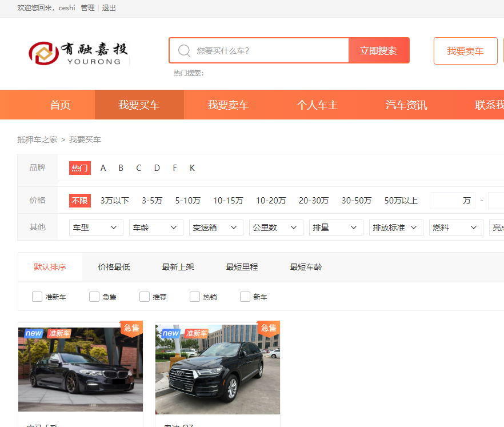
Task: Open the 车型 dropdown
Action: (96, 228)
